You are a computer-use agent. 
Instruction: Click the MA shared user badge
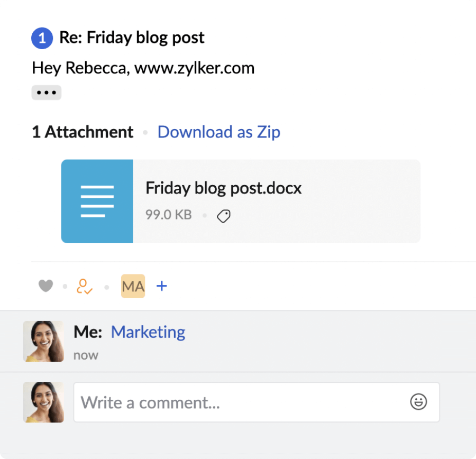[x=133, y=286]
